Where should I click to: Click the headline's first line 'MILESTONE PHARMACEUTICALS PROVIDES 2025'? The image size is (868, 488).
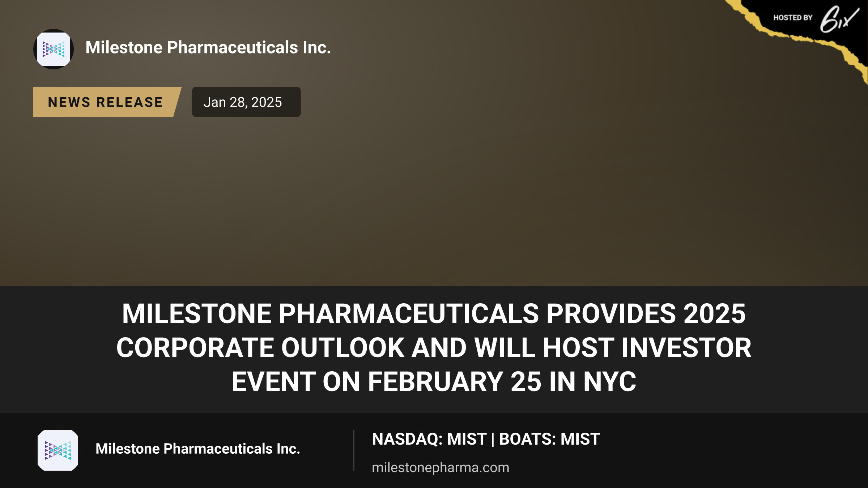pyautogui.click(x=434, y=313)
